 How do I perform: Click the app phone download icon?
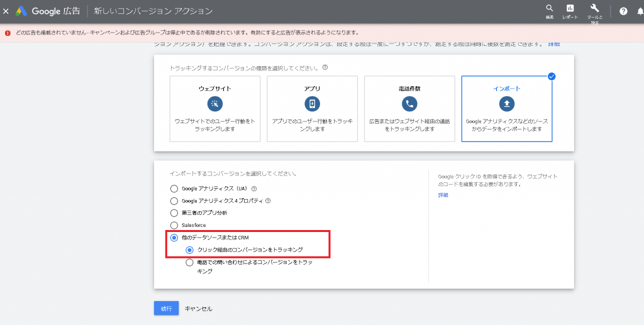(x=312, y=104)
